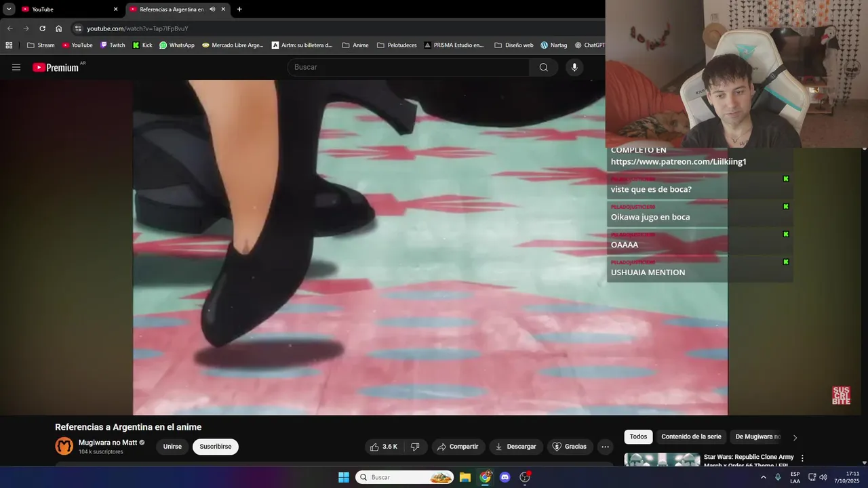868x488 pixels.
Task: Open Chrome from the taskbar
Action: 486,477
